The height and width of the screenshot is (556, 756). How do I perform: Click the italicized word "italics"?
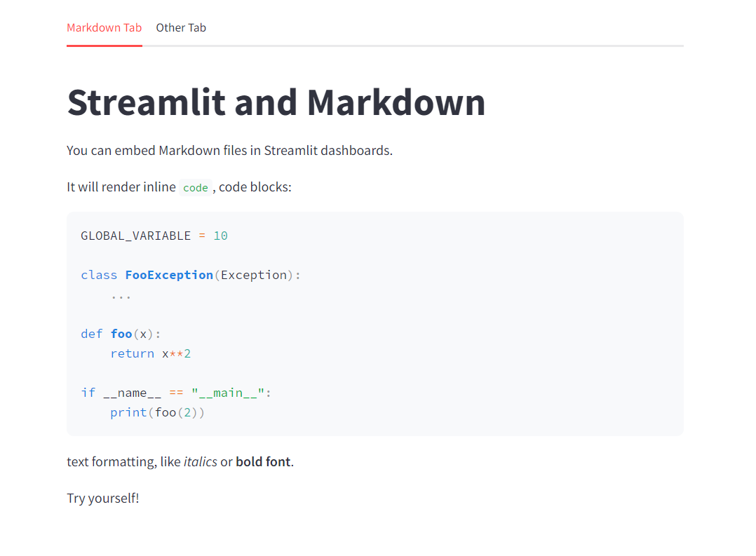[x=200, y=462]
